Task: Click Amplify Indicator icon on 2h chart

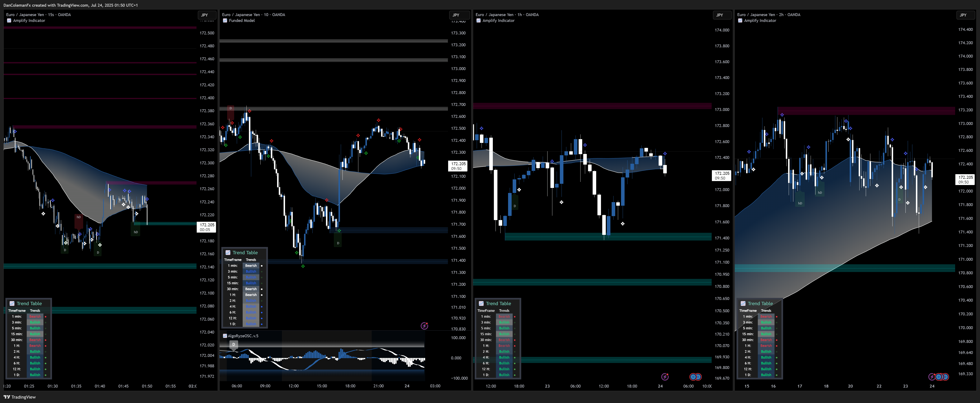Action: coord(740,20)
